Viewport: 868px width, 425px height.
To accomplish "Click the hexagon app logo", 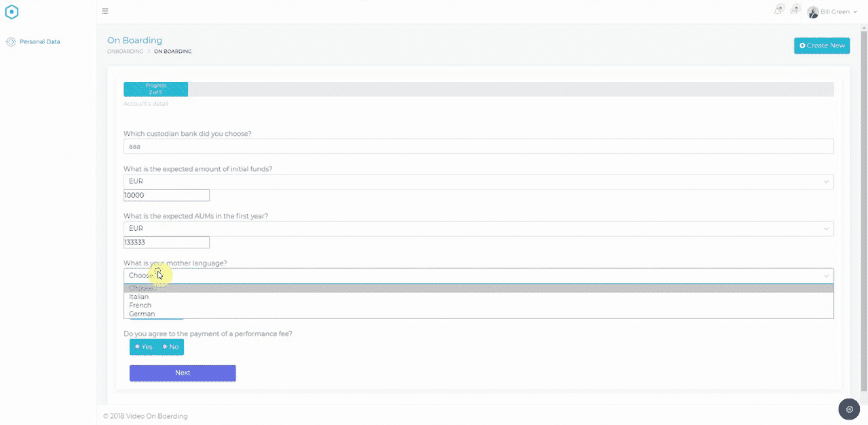I will 12,12.
